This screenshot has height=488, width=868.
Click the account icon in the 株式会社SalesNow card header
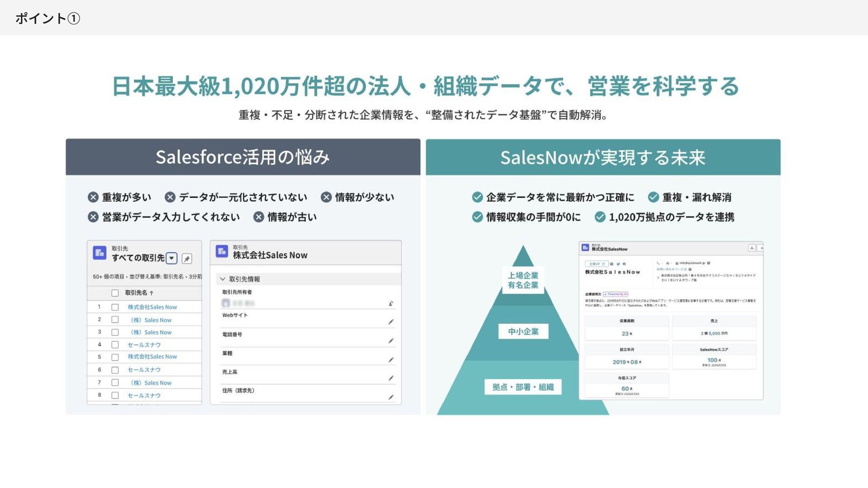(x=585, y=248)
